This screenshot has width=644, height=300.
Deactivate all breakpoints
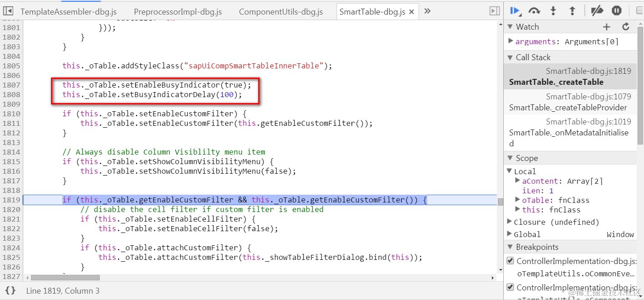pyautogui.click(x=597, y=11)
